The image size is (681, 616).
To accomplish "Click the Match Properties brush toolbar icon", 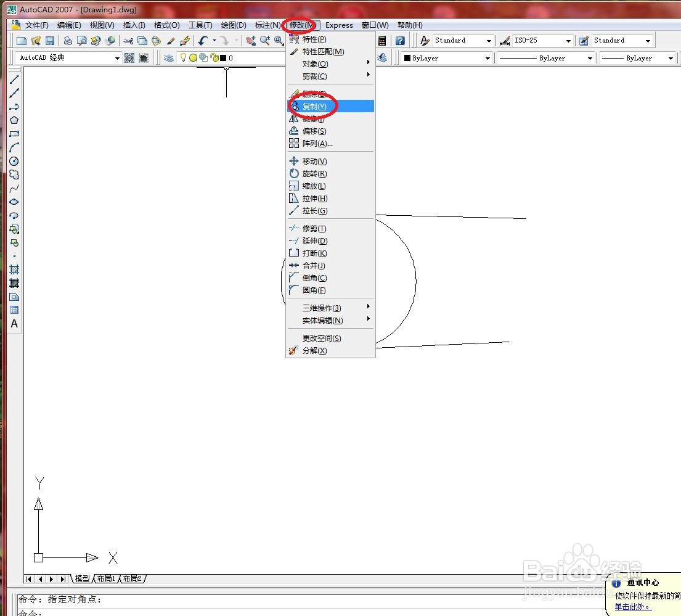I will [x=171, y=41].
